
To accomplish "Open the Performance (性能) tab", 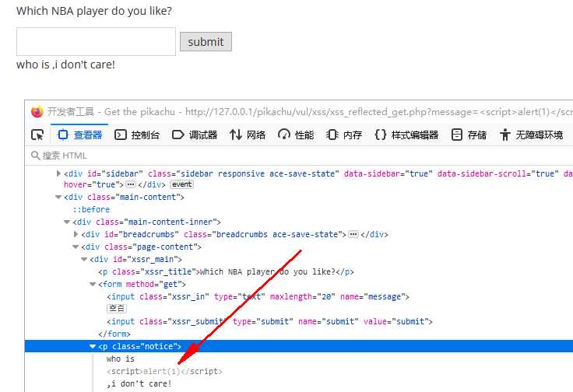I will tap(296, 135).
